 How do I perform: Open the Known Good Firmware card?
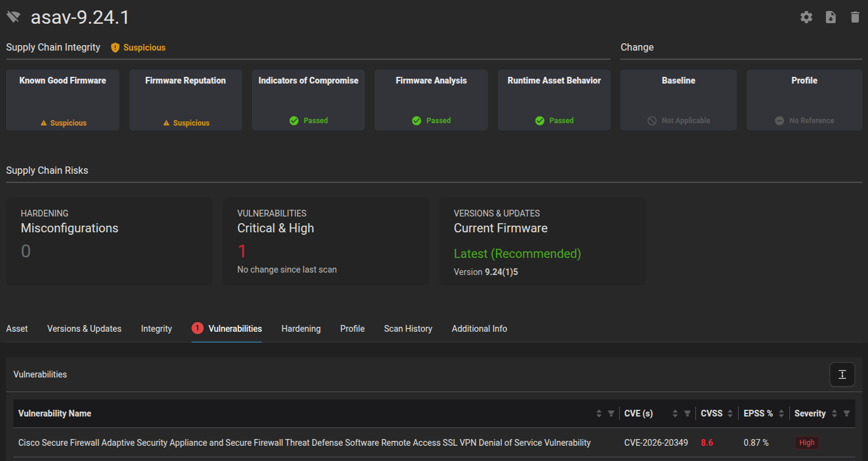(x=63, y=100)
